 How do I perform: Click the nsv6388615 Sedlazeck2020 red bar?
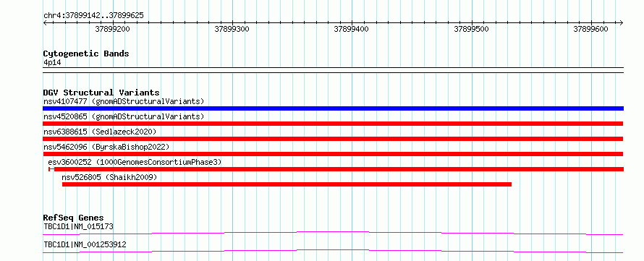(x=333, y=139)
